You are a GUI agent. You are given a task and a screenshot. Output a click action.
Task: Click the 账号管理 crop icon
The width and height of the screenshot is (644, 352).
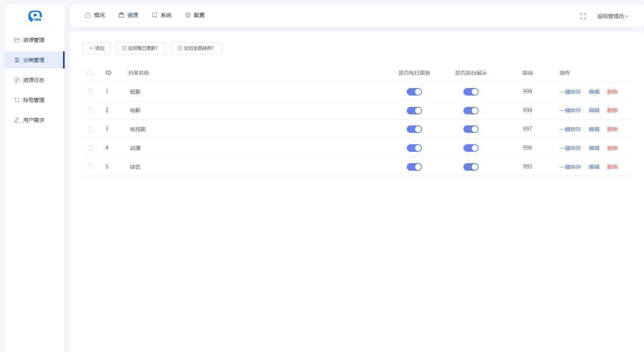click(x=17, y=100)
